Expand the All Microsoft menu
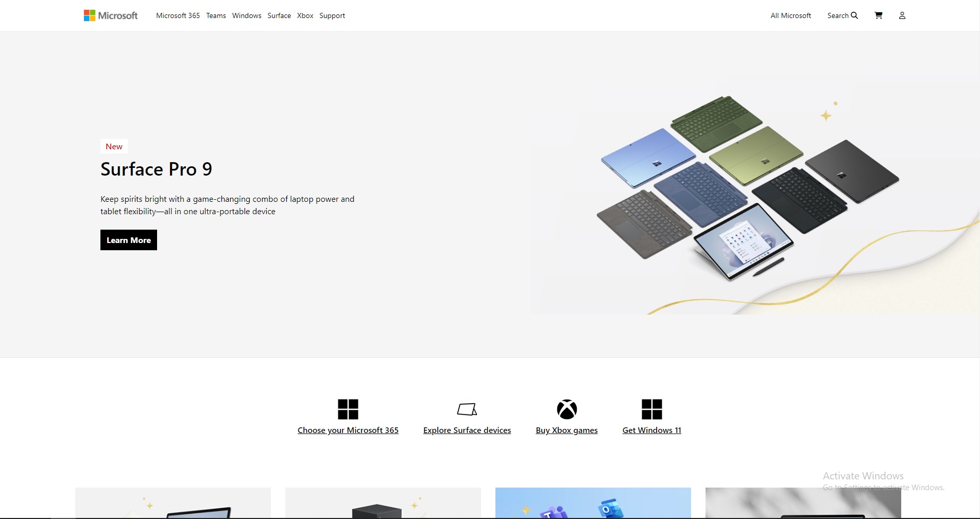 [x=790, y=15]
